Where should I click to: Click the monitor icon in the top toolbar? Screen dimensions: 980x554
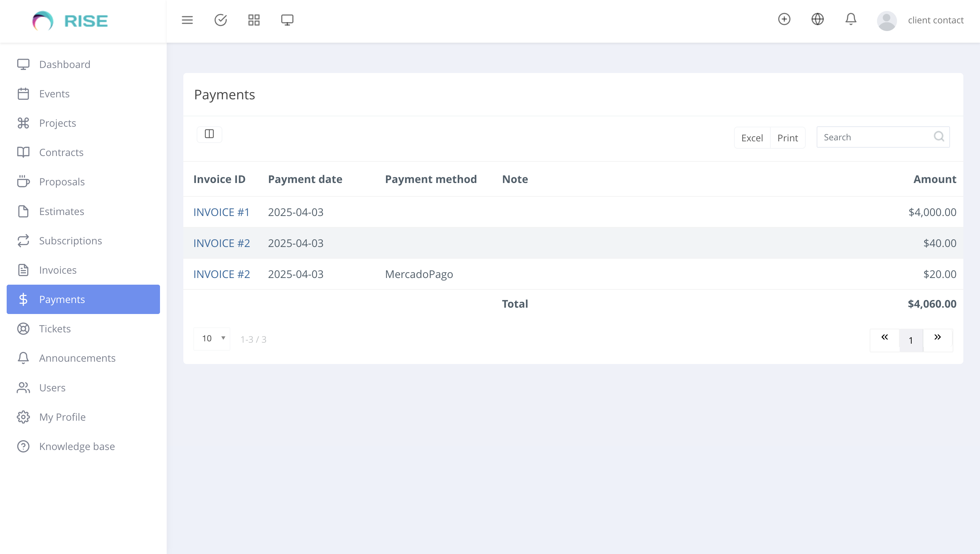287,20
